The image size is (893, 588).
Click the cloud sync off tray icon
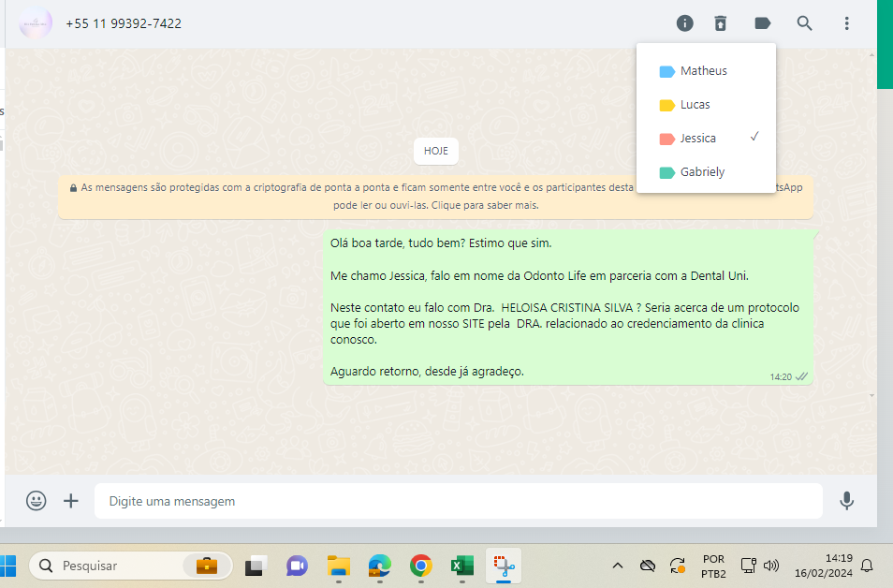coord(648,566)
